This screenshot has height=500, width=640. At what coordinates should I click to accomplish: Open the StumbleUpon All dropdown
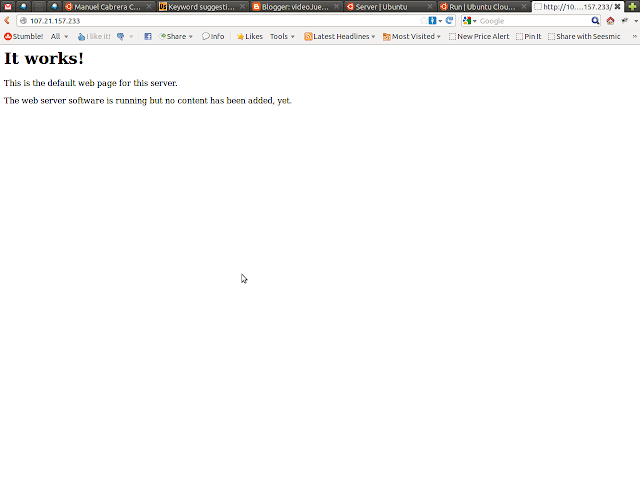click(59, 36)
